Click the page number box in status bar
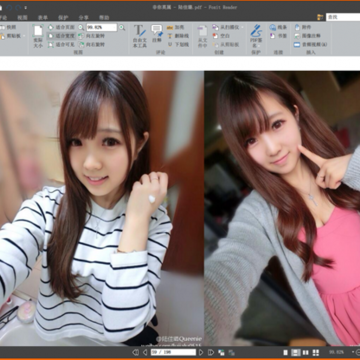 [x=173, y=352]
